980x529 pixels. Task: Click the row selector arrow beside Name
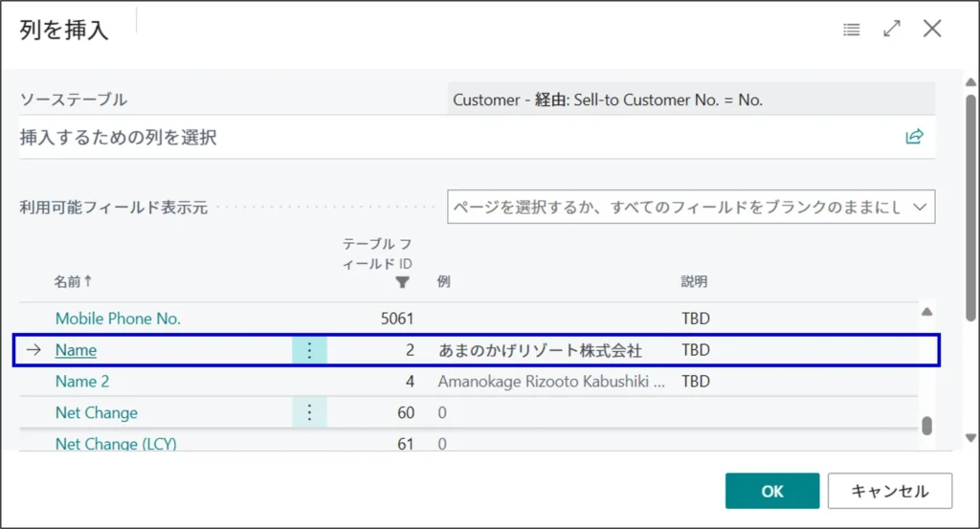tap(33, 350)
